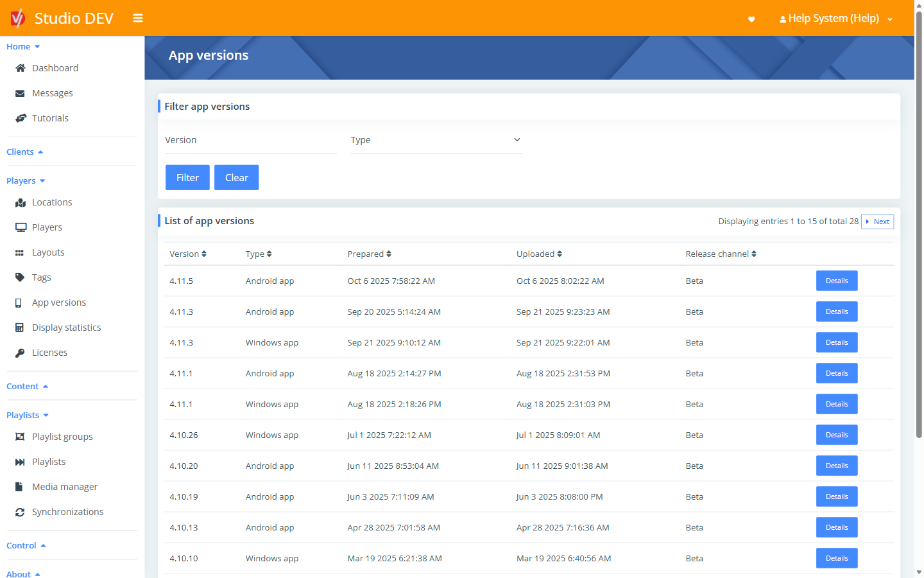Go to Licenses menu item
Image resolution: width=924 pixels, height=578 pixels.
[50, 353]
